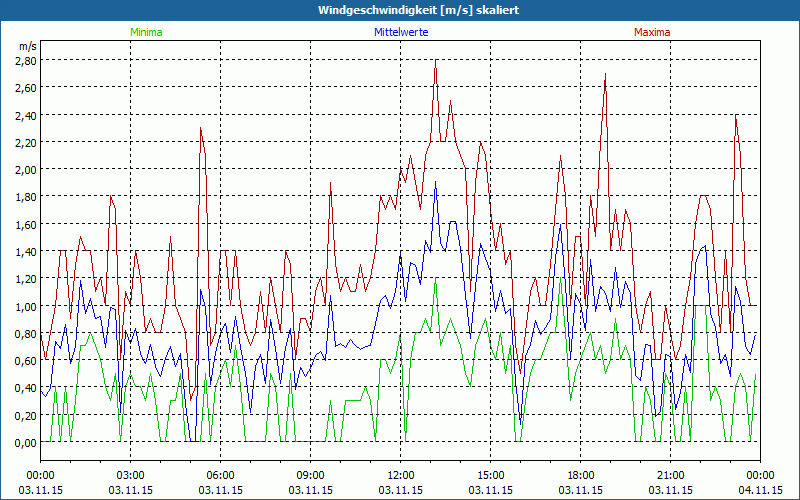Screen dimensions: 800x500
Task: Select the green 'Minima' legend label
Action: 146,32
